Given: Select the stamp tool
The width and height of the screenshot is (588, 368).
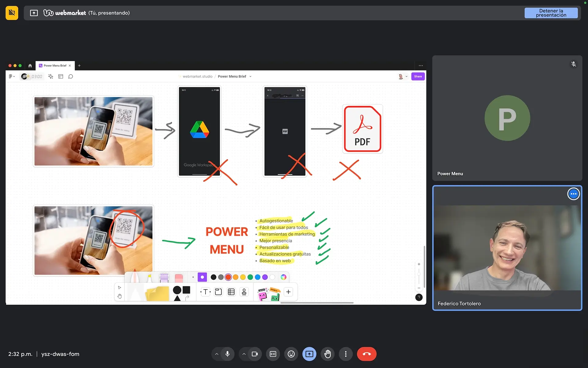Looking at the screenshot, I should (244, 292).
